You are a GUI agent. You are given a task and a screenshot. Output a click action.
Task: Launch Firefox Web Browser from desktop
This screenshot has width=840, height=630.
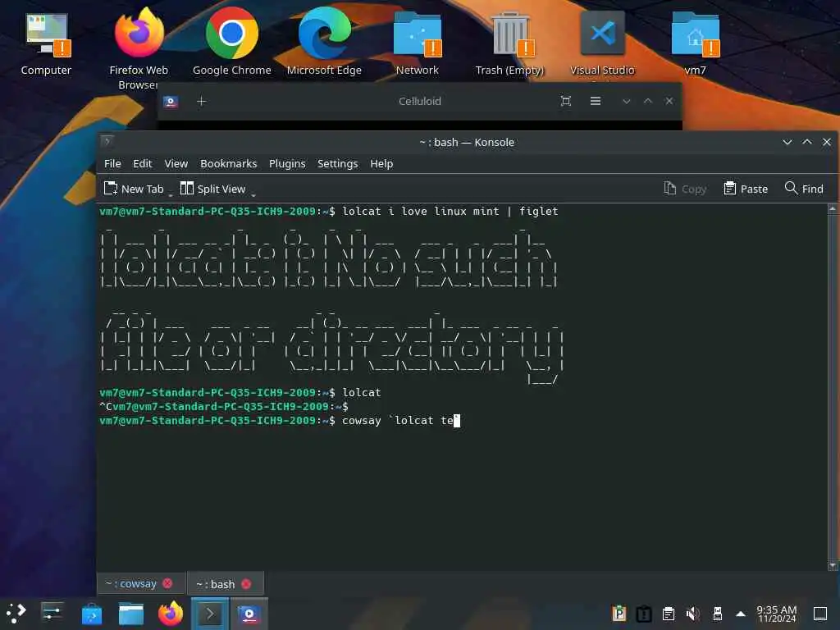139,48
